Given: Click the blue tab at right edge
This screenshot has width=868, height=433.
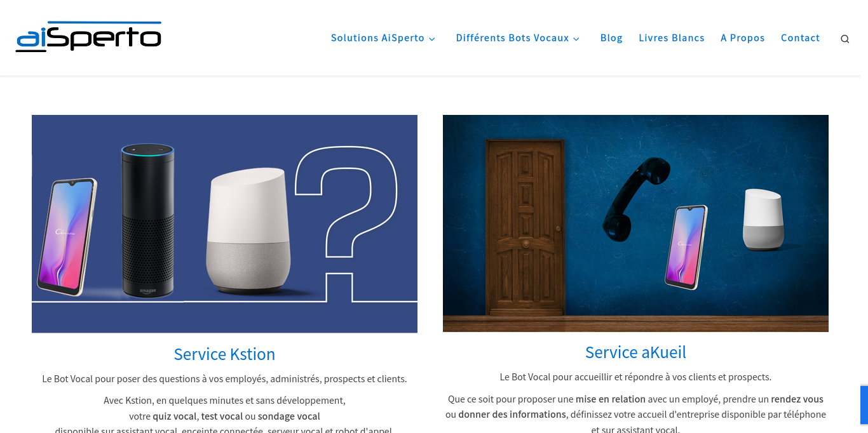Looking at the screenshot, I should click(864, 405).
